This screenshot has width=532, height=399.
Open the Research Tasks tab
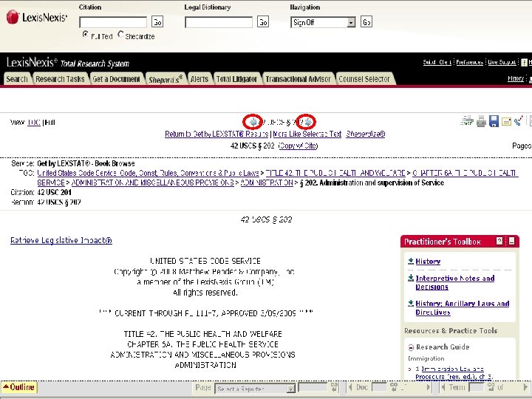tap(60, 79)
